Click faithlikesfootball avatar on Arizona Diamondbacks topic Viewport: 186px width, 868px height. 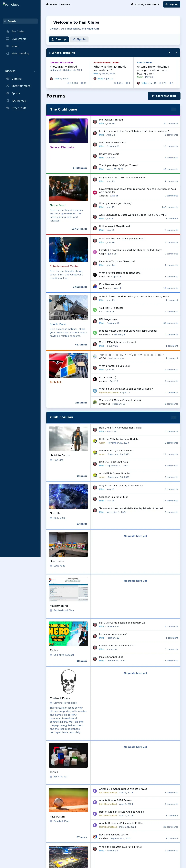coord(95,791)
